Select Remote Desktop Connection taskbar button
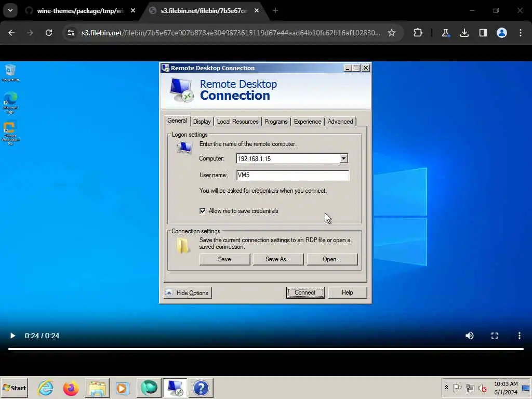 tap(175, 388)
